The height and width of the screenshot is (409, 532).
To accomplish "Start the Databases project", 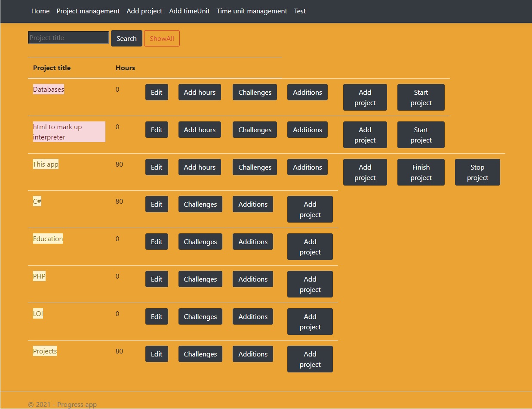I will (421, 97).
